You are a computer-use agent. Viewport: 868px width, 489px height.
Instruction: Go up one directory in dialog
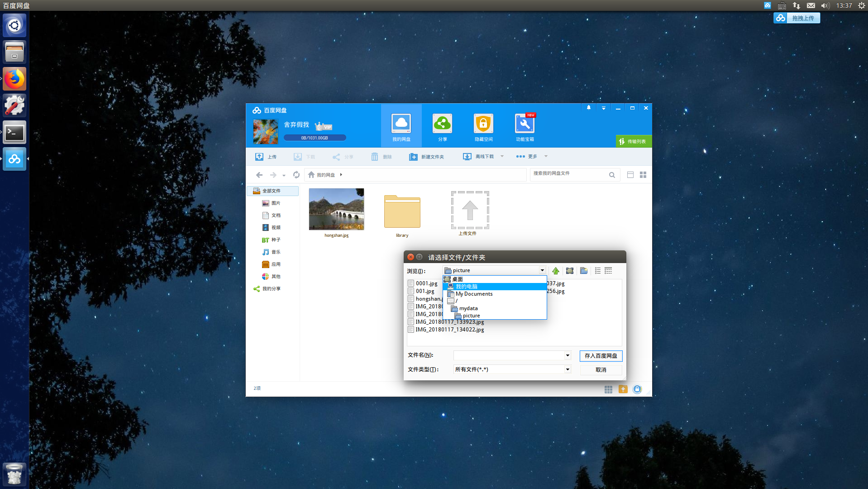click(556, 271)
